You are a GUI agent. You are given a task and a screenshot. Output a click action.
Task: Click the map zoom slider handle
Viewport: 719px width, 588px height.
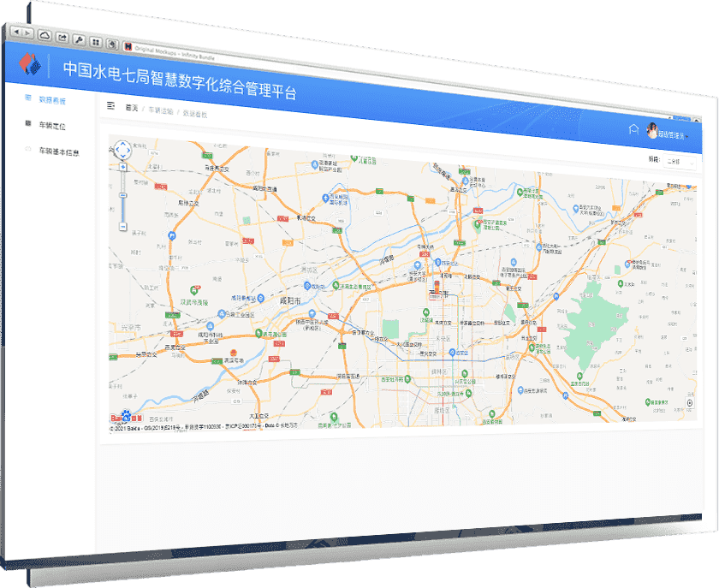[x=122, y=193]
